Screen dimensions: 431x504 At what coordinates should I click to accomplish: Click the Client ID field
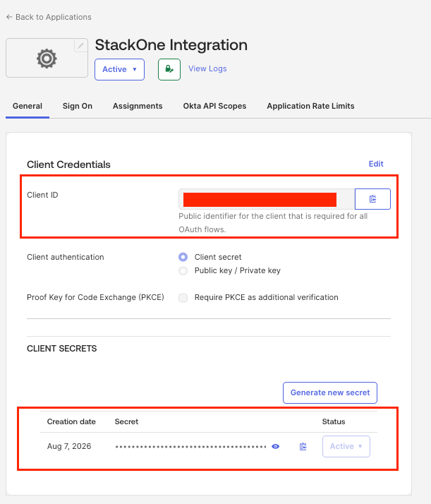point(267,199)
